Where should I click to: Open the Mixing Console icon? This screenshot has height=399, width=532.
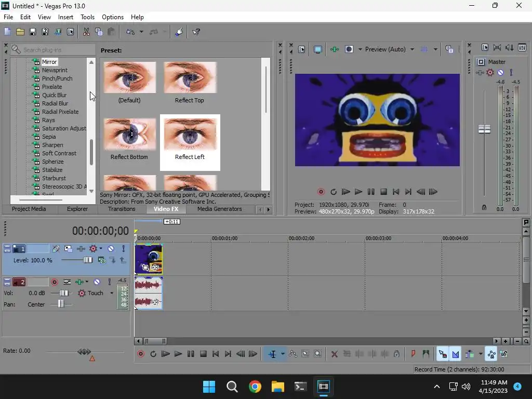pyautogui.click(x=522, y=48)
